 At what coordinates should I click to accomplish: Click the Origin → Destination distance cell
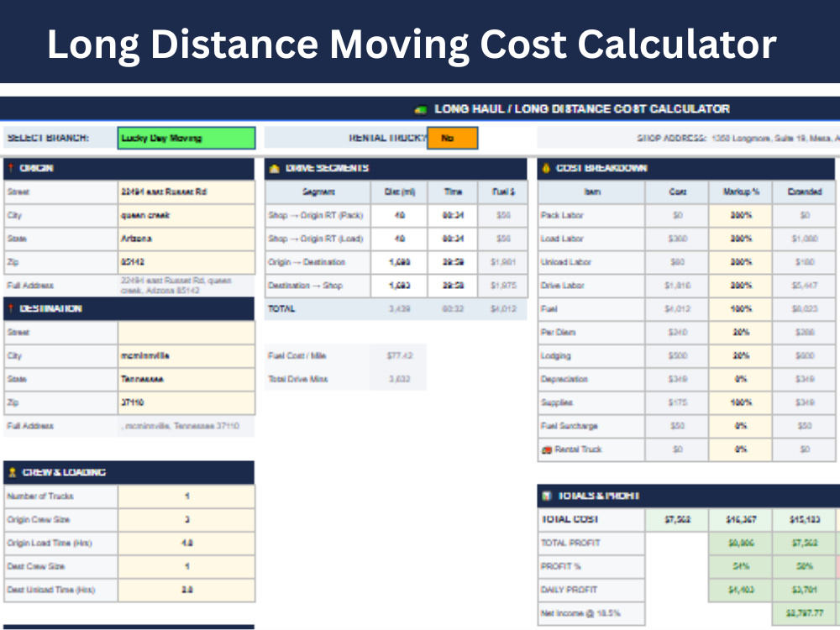tap(400, 262)
